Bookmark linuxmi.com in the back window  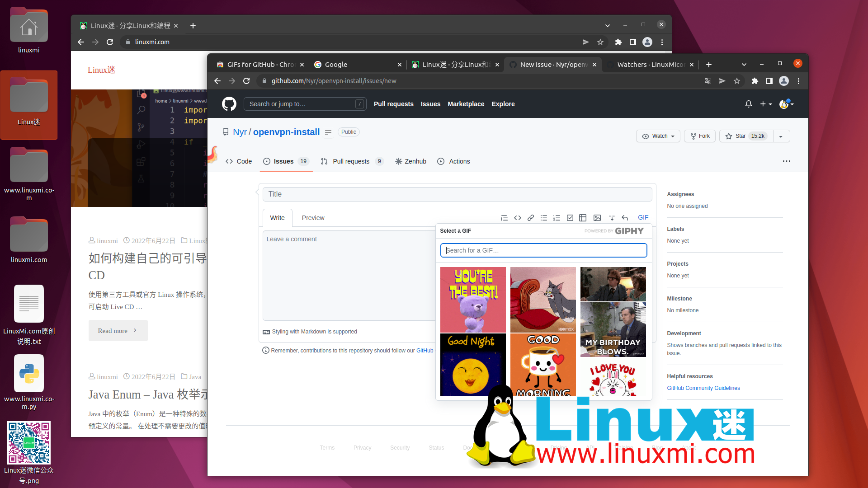[x=600, y=42]
